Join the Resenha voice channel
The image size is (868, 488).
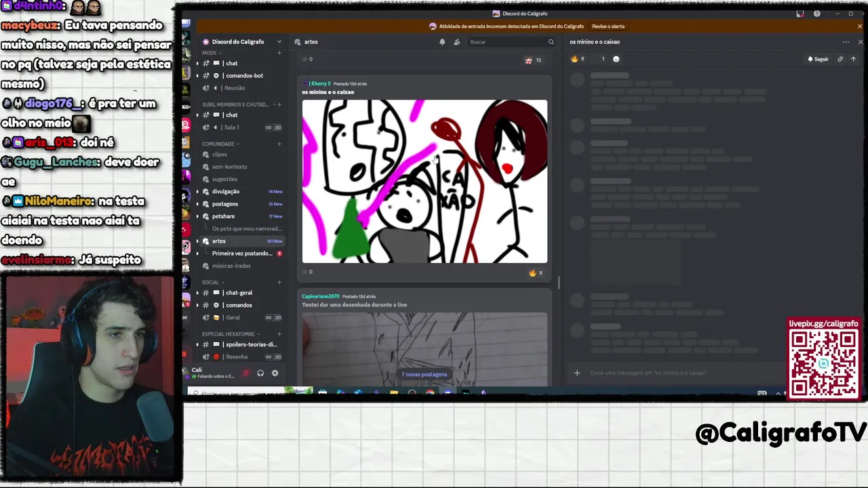coord(240,357)
